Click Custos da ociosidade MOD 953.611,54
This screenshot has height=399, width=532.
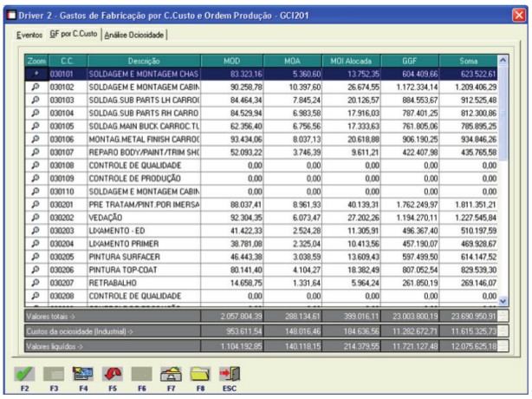click(244, 331)
